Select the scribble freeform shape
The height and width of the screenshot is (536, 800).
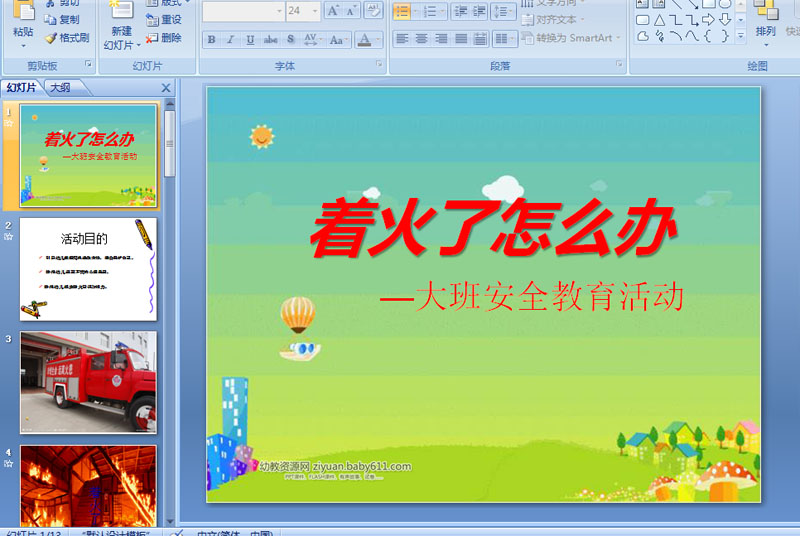659,36
